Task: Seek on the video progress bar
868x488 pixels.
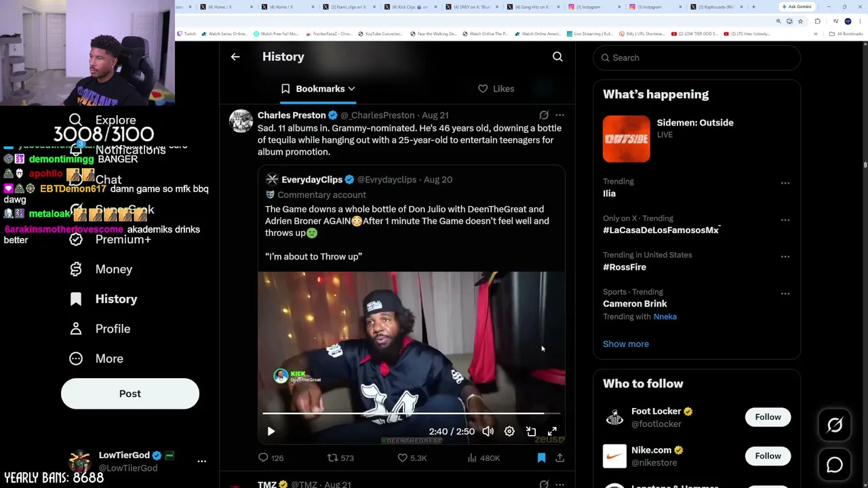Action: pyautogui.click(x=412, y=413)
